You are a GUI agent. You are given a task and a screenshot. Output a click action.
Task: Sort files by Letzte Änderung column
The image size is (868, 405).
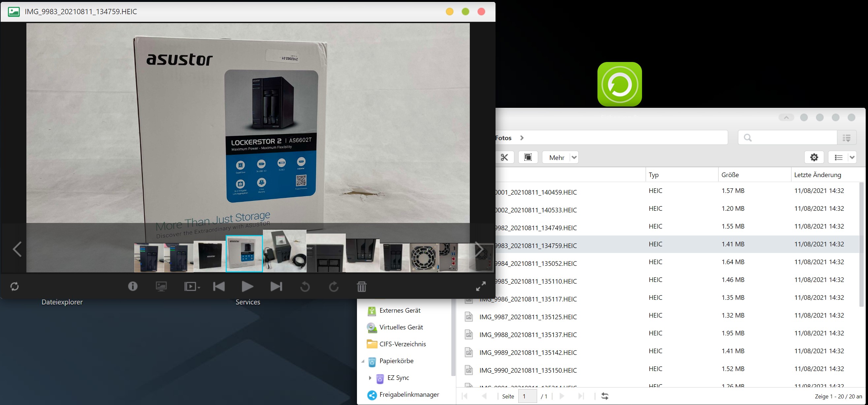point(825,175)
